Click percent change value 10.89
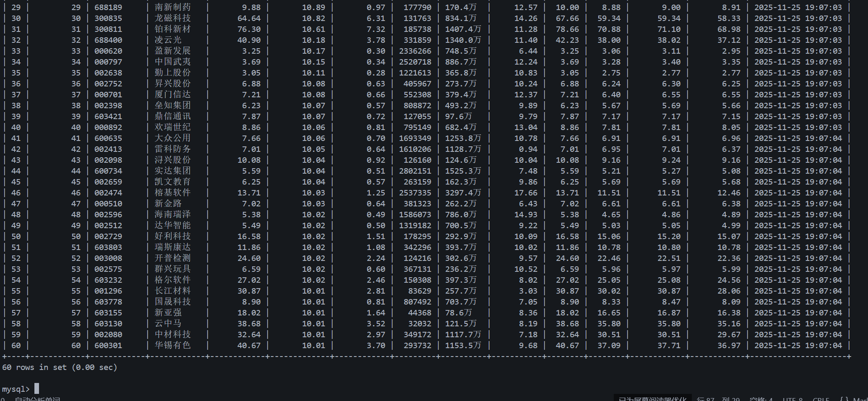Viewport: 868px width, 401px height. [x=313, y=8]
